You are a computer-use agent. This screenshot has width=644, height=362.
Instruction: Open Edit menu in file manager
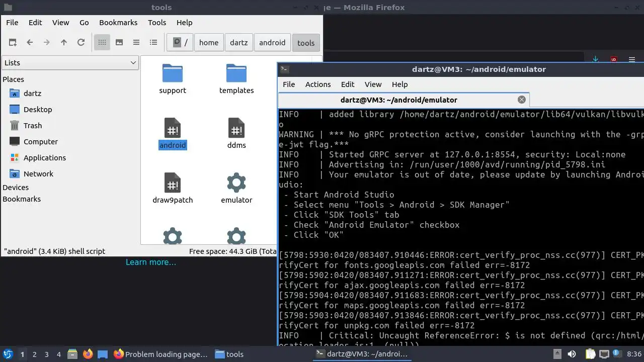(35, 23)
